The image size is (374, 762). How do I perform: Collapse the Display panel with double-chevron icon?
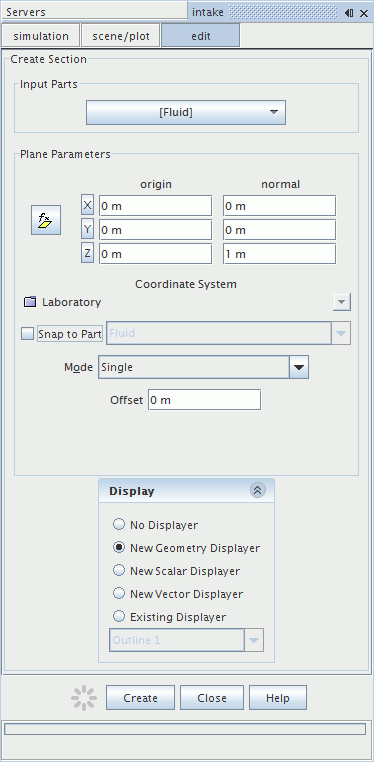point(257,491)
